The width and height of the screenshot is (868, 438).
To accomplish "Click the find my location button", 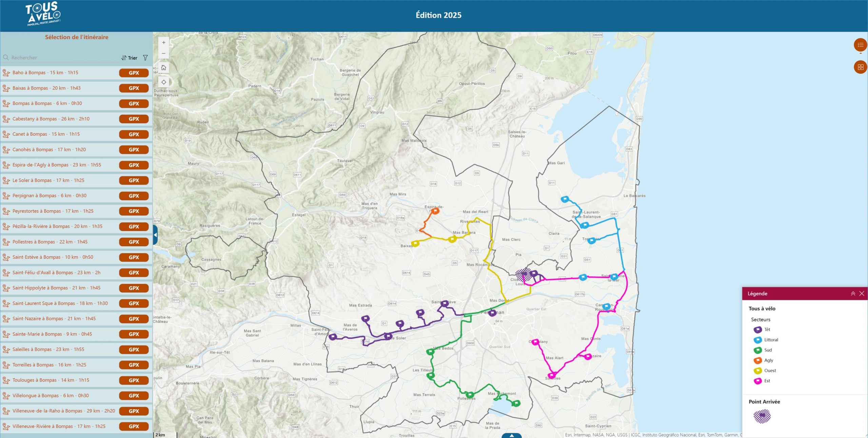I will click(x=163, y=82).
